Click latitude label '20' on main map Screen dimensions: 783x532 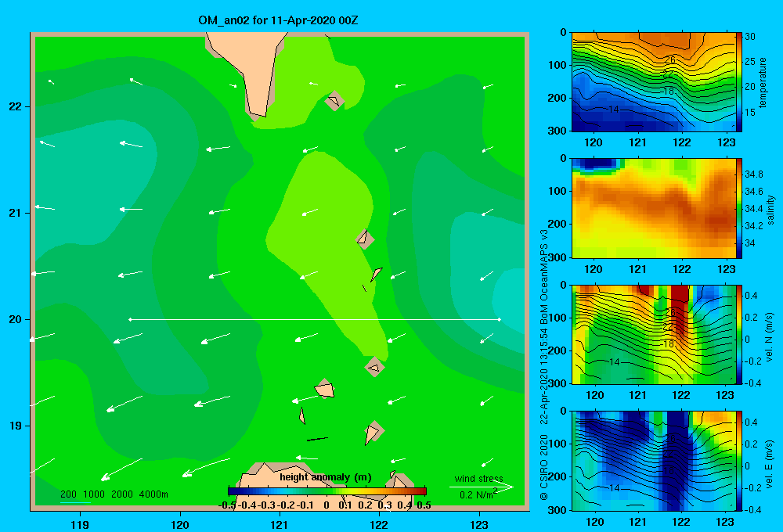coord(16,319)
